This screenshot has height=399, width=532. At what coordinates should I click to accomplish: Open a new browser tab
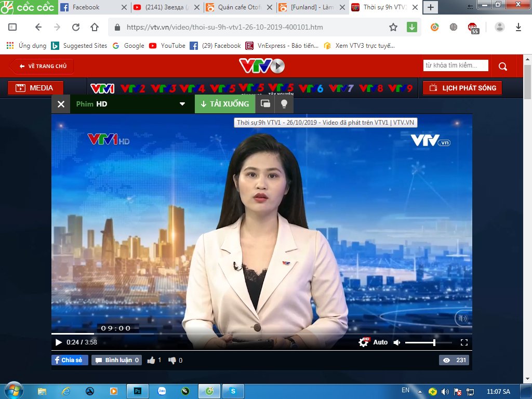[430, 7]
